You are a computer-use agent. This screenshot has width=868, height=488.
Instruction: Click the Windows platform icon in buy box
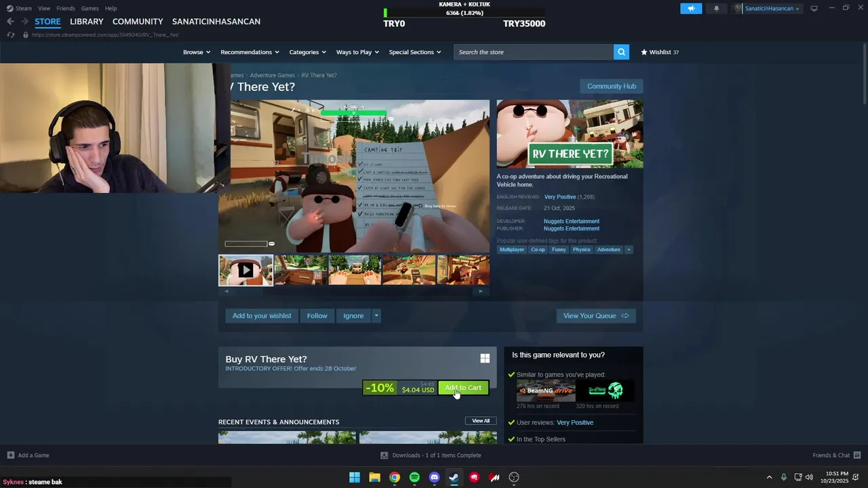(485, 359)
